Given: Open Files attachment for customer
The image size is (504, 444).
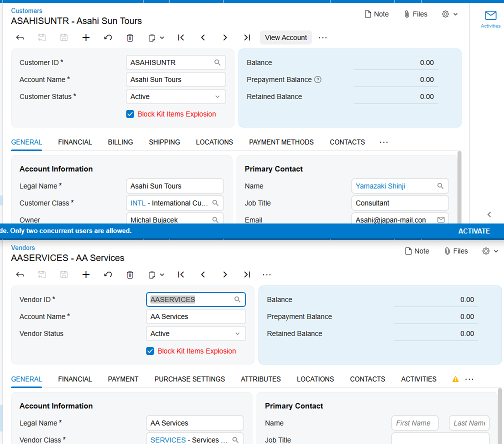Looking at the screenshot, I should click(x=416, y=14).
